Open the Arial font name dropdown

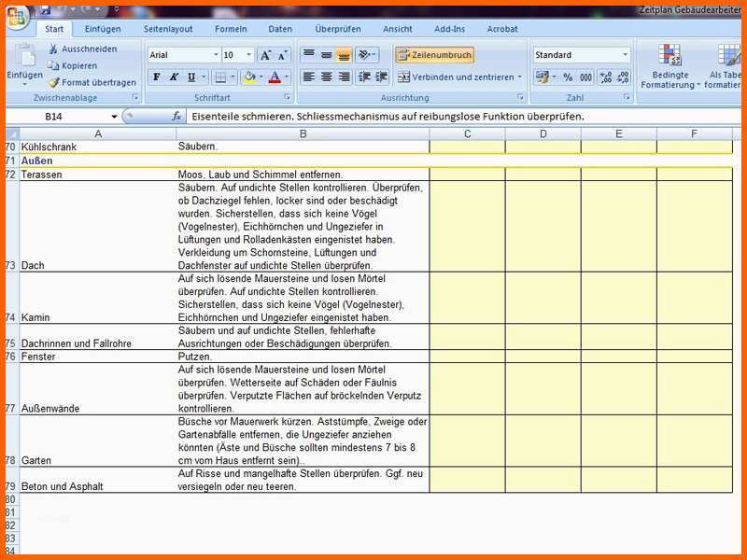216,55
